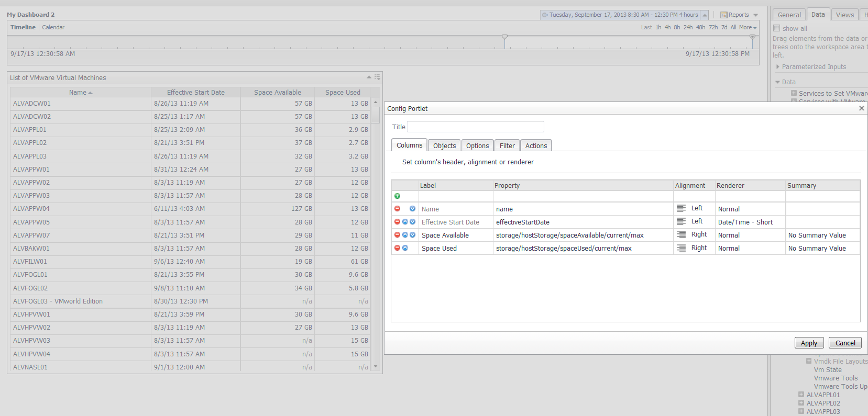Click alignment icon in Name row
868x416 pixels.
[681, 208]
